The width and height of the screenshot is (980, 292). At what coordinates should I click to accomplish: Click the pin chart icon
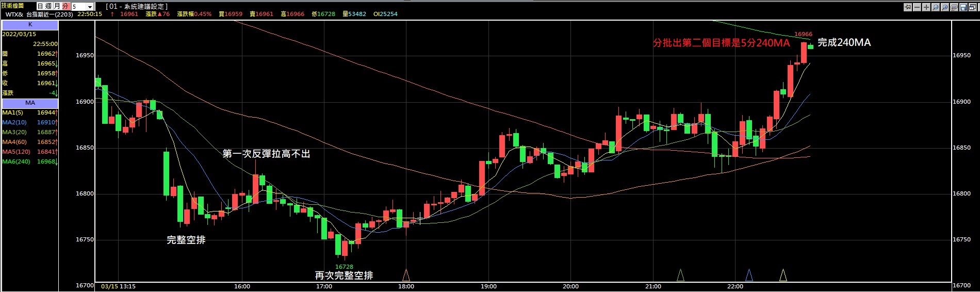point(908,7)
